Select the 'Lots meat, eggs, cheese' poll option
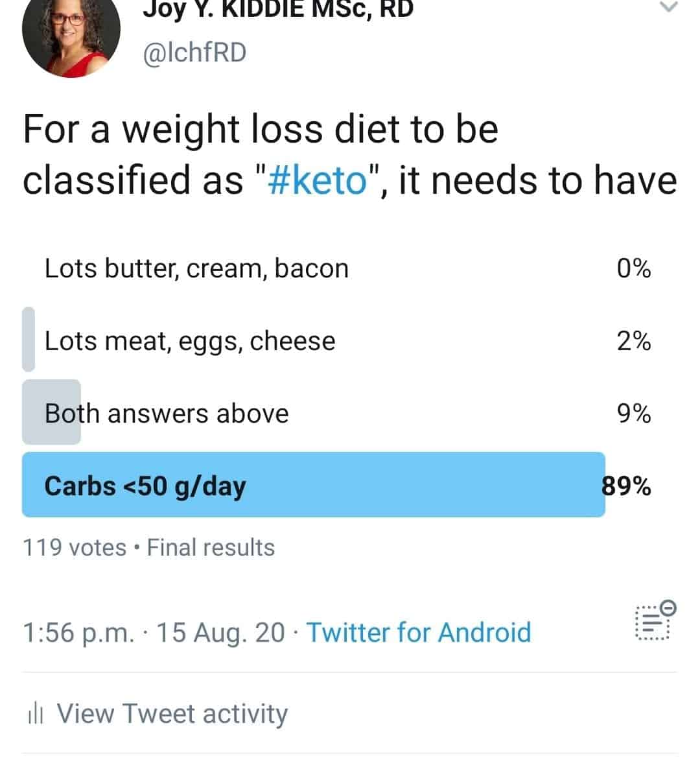Image resolution: width=700 pixels, height=778 pixels. point(337,340)
